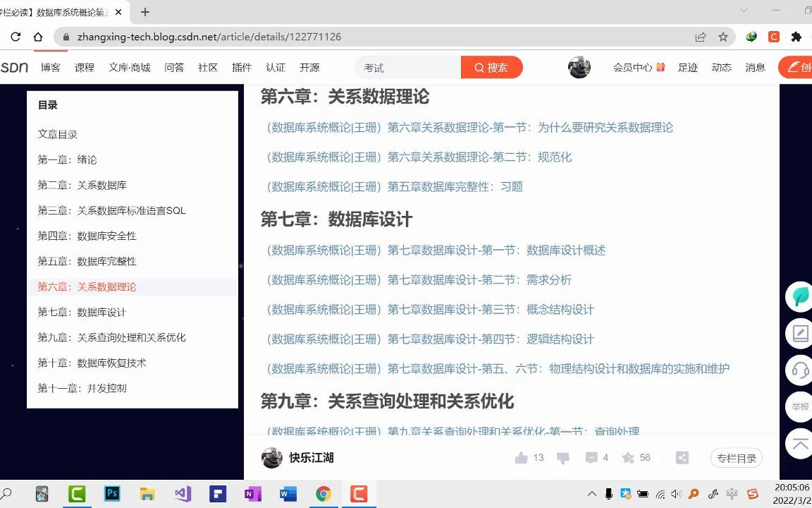Click the CSDN logo
812x508 pixels.
[x=15, y=67]
